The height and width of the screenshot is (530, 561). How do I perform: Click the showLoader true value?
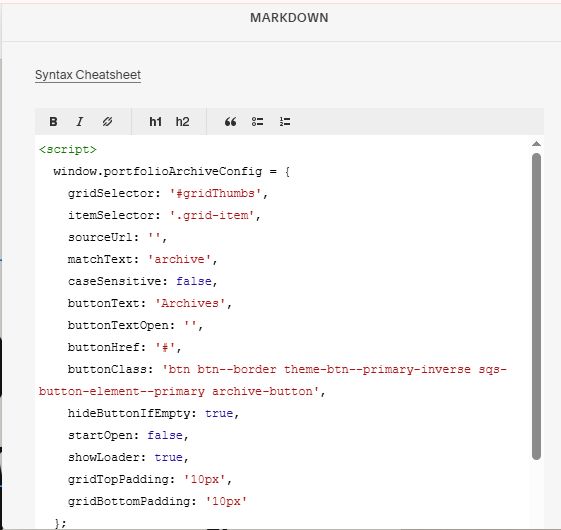point(168,457)
